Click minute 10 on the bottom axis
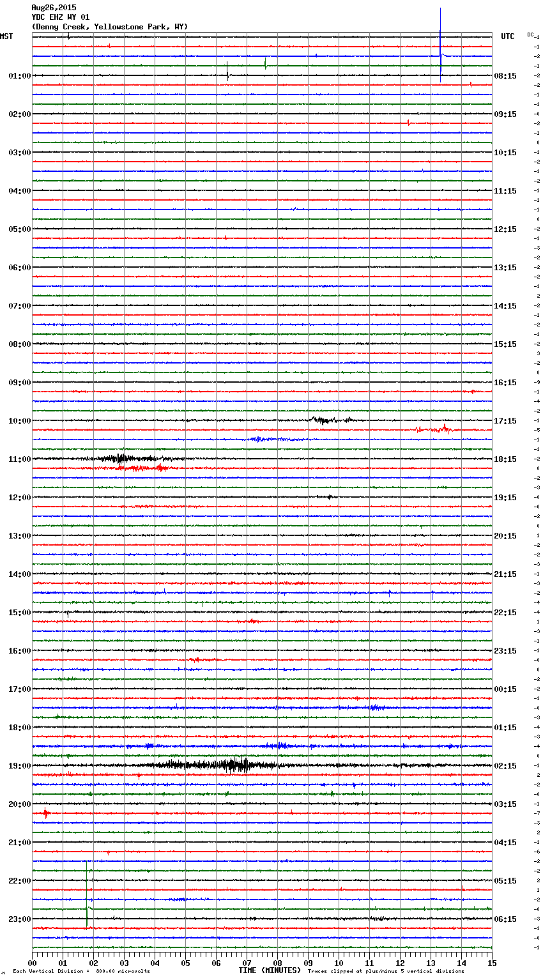 (339, 963)
